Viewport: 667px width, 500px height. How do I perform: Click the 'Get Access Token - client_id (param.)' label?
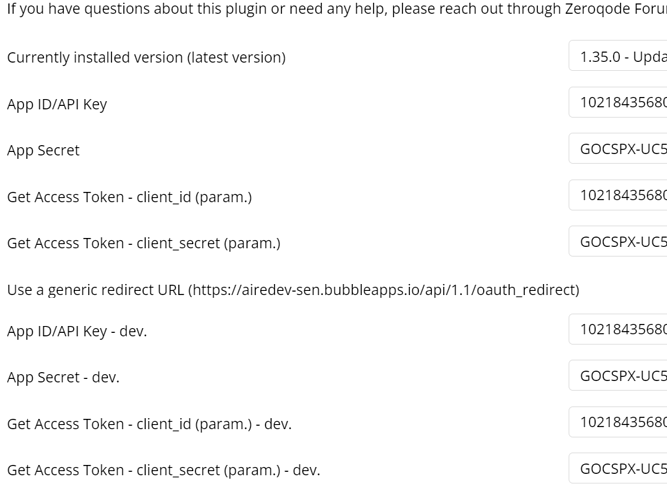pyautogui.click(x=129, y=197)
